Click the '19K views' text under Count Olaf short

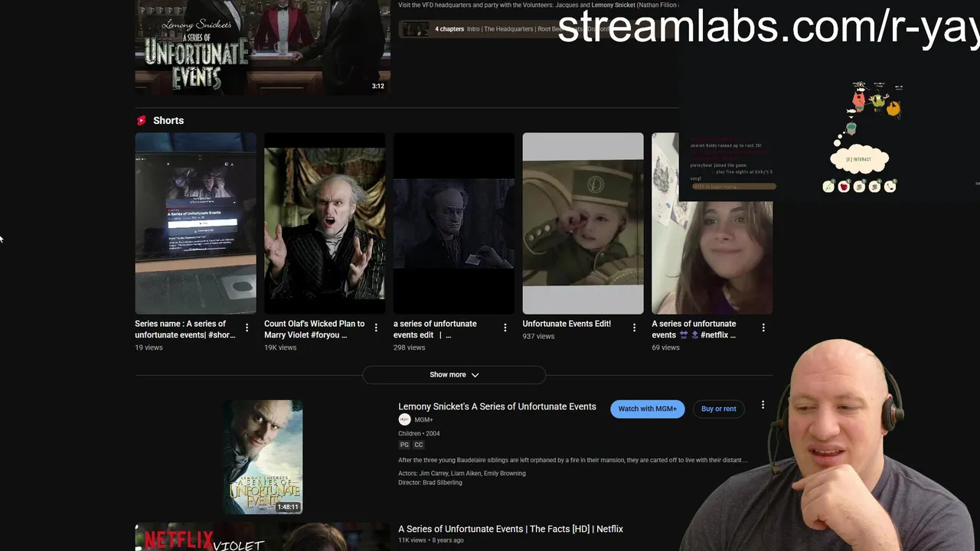pos(280,347)
